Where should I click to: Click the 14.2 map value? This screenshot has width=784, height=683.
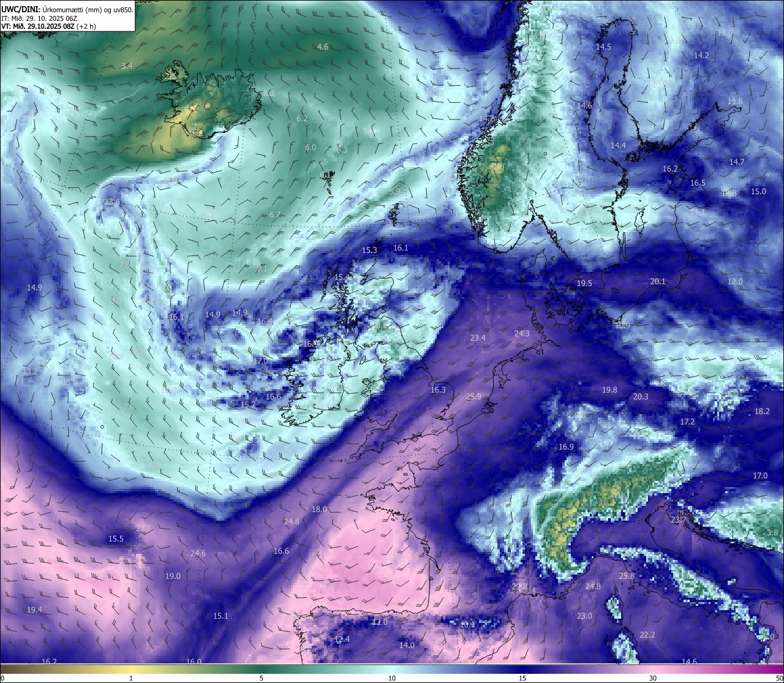pyautogui.click(x=701, y=56)
